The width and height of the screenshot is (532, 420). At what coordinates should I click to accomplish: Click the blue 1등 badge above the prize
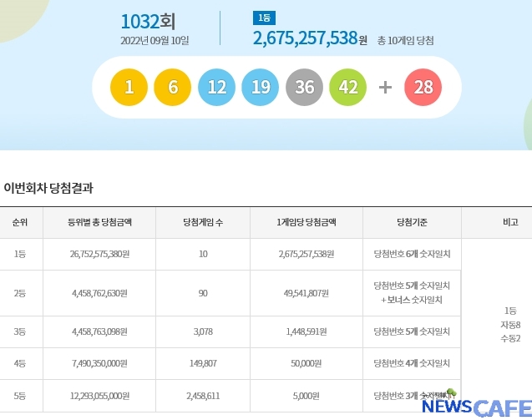263,18
